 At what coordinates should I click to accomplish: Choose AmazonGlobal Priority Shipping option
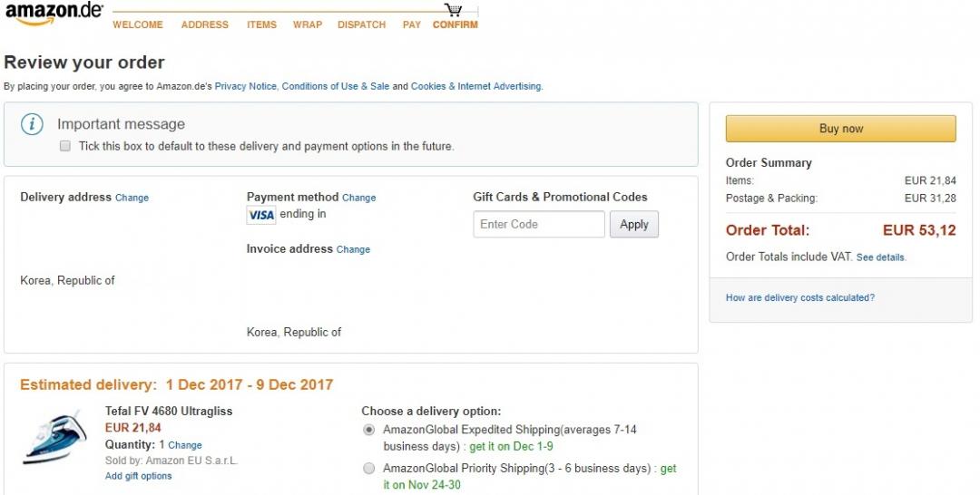point(368,469)
